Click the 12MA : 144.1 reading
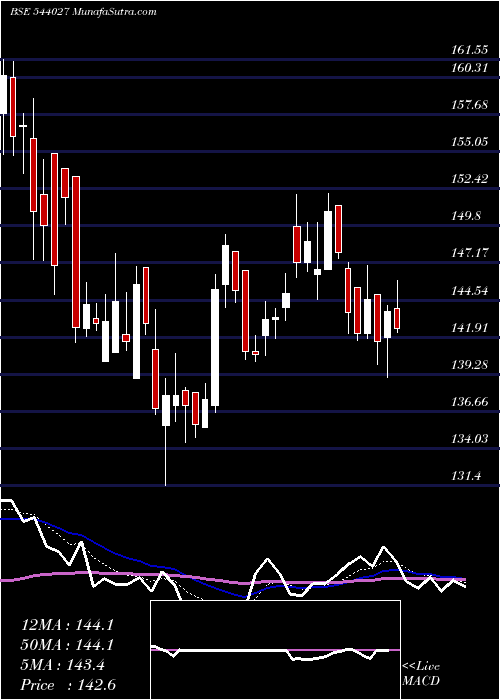This screenshot has width=500, height=700. [x=67, y=625]
